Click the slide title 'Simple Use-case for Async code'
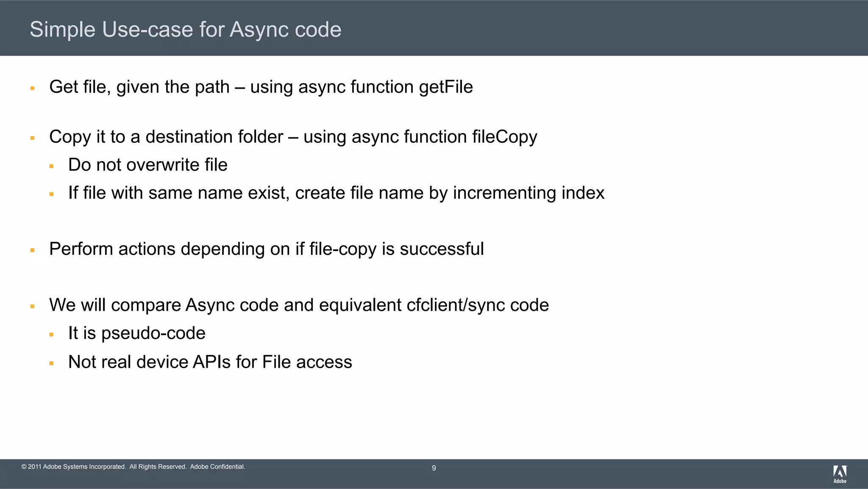 (185, 30)
